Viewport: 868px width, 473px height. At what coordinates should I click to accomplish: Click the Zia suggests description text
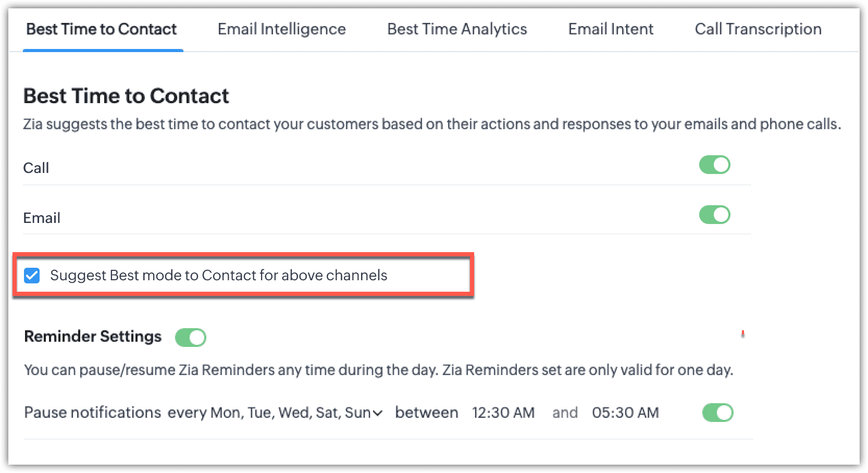coord(431,125)
